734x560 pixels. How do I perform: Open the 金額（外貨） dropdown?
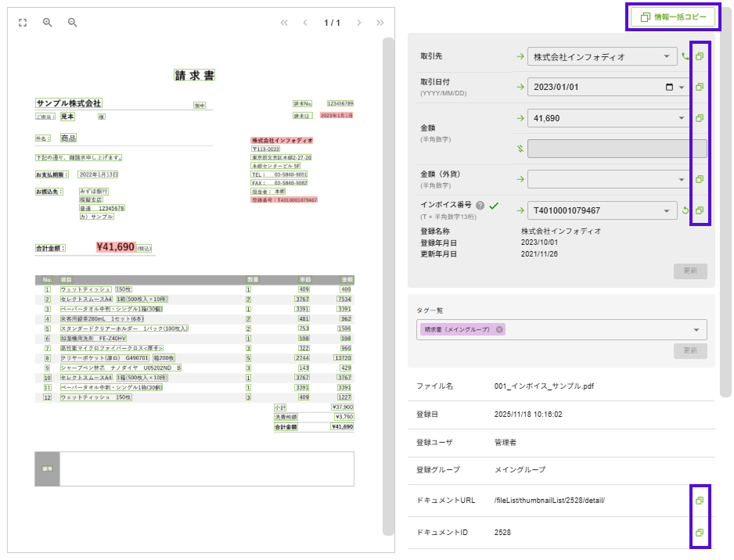(682, 180)
